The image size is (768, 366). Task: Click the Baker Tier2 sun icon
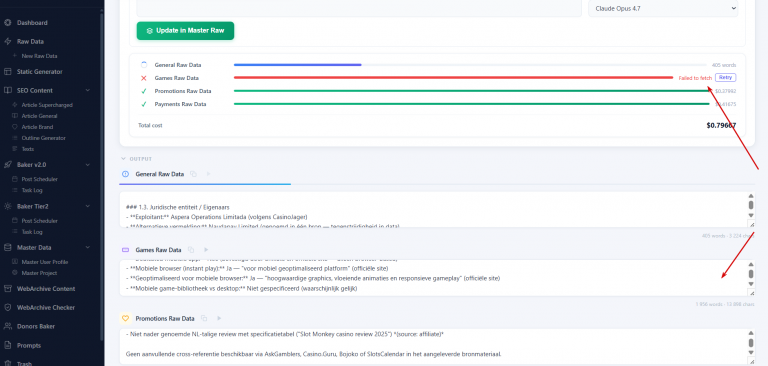point(7,206)
